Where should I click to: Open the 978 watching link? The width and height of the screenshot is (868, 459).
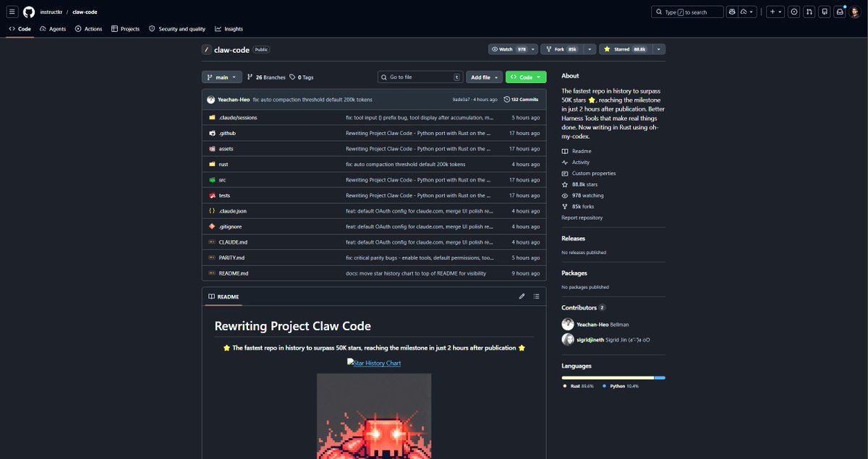583,196
